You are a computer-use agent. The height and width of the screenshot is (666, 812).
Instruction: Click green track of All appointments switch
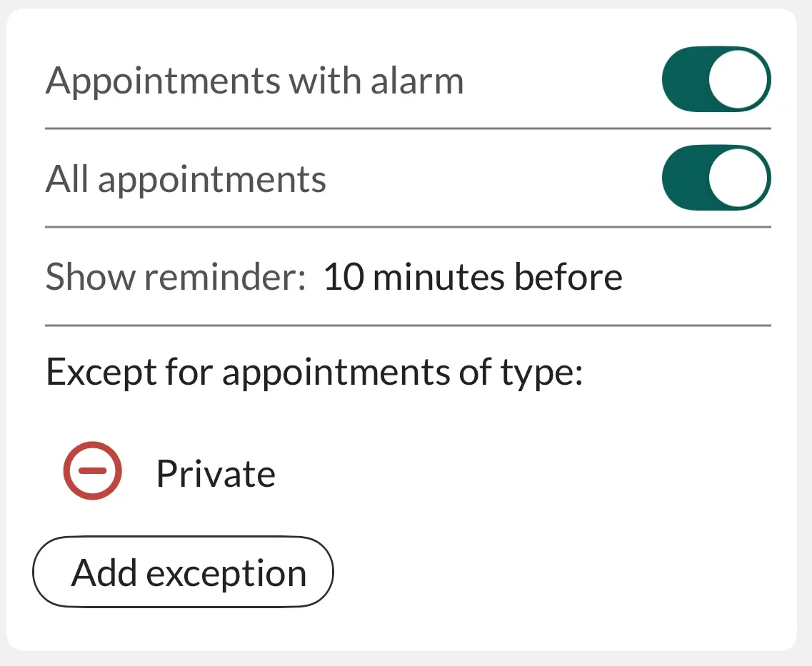pyautogui.click(x=684, y=178)
